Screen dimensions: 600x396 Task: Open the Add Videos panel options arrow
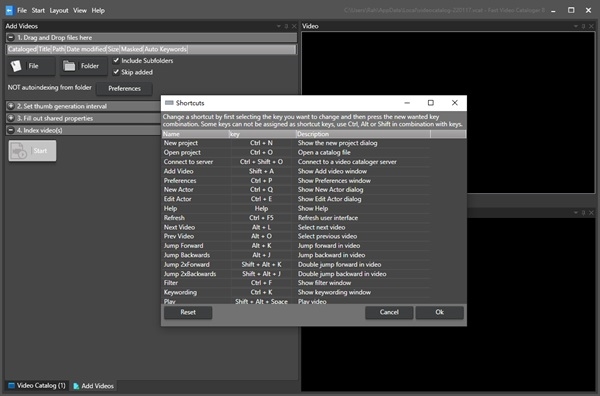(279, 26)
